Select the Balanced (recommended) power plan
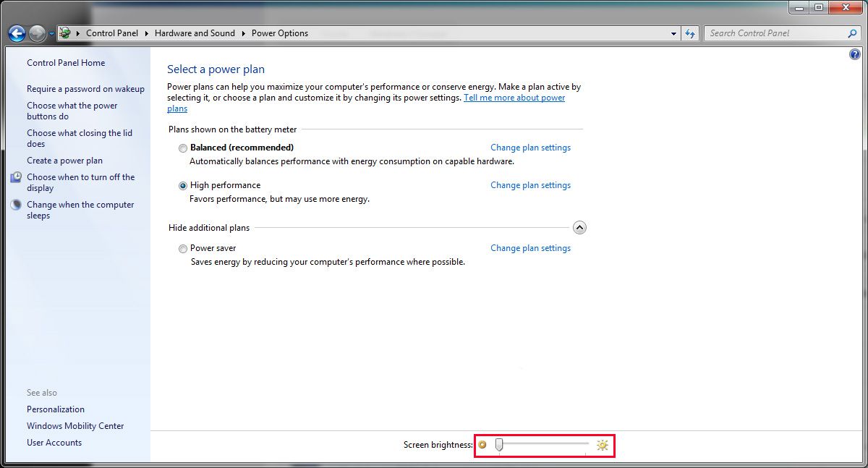 (183, 148)
